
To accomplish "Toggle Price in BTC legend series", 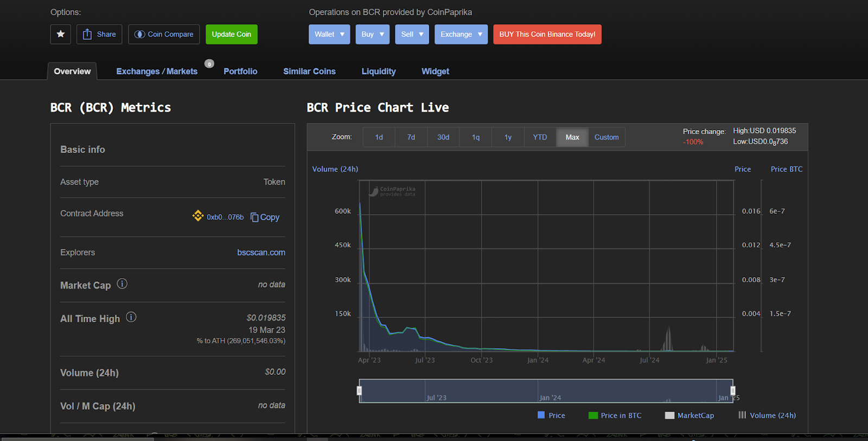I will click(615, 416).
